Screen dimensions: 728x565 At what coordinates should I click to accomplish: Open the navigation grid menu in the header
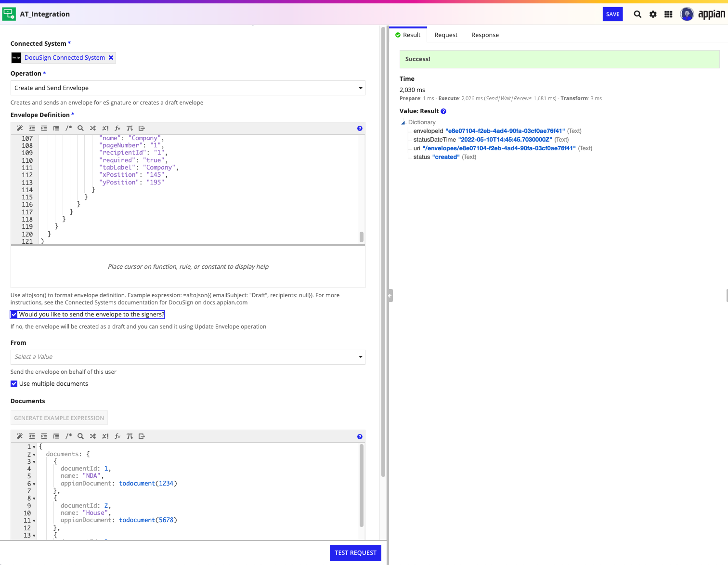tap(668, 14)
